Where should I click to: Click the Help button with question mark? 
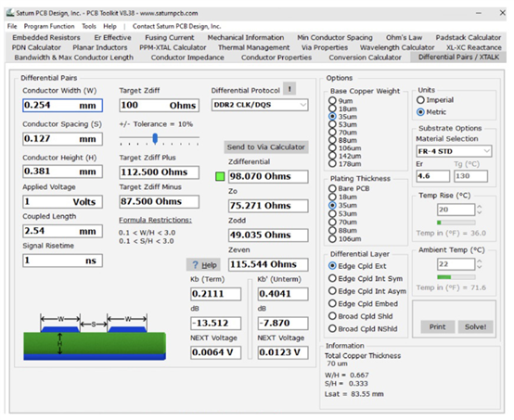coord(203,265)
